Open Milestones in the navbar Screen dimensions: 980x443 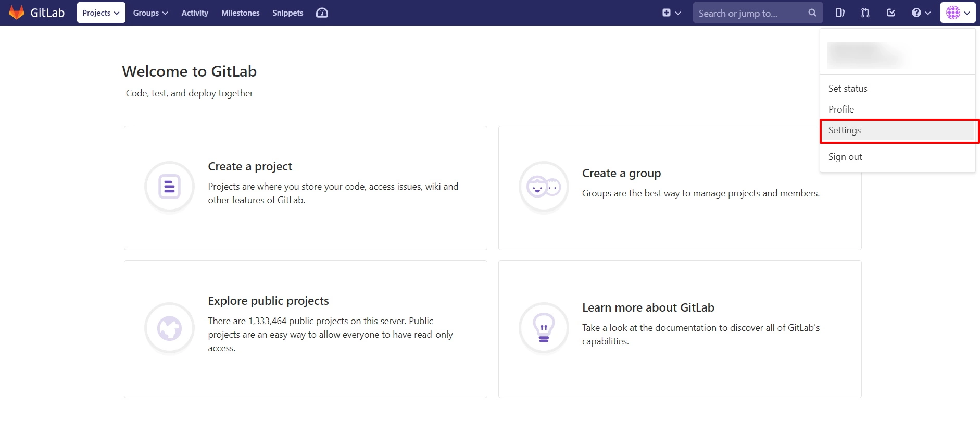coord(241,13)
